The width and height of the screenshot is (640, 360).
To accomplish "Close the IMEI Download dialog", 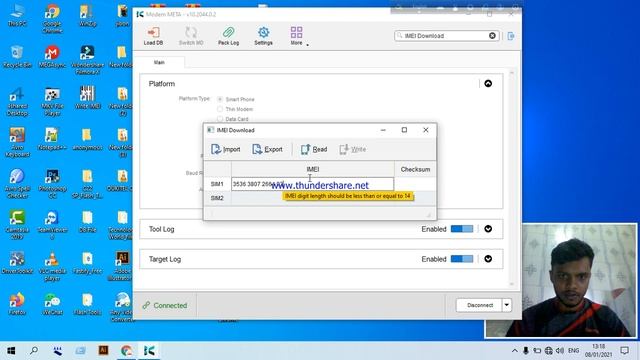I will pos(426,130).
